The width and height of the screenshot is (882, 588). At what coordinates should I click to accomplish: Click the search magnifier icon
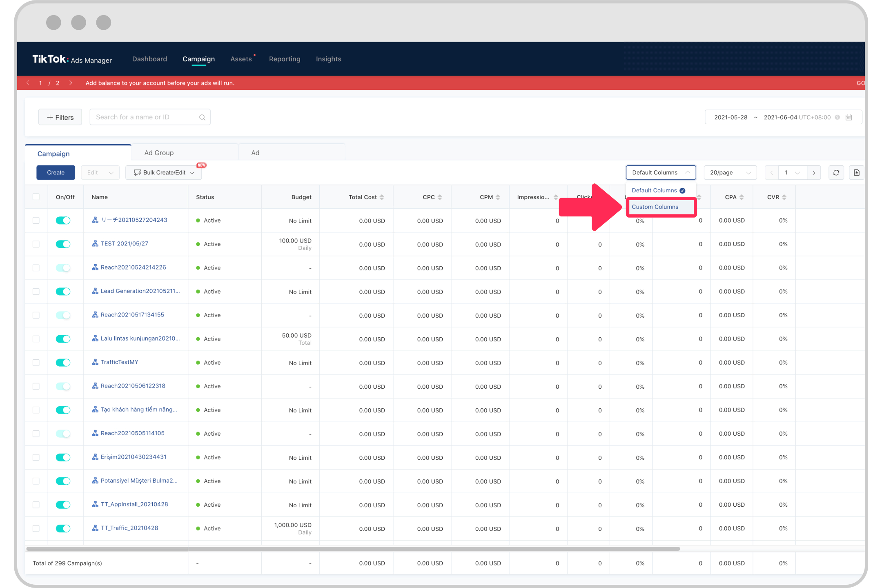coord(202,117)
